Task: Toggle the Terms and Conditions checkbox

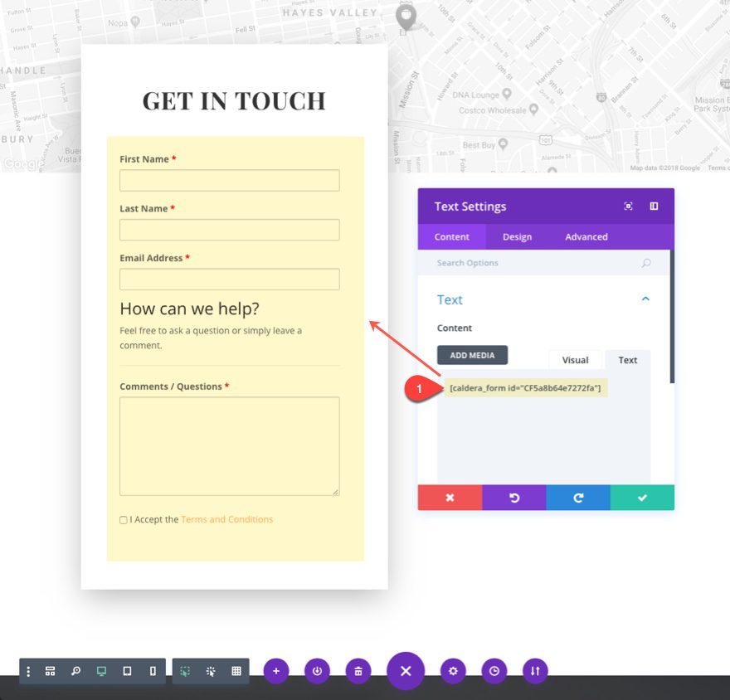Action: 124,520
